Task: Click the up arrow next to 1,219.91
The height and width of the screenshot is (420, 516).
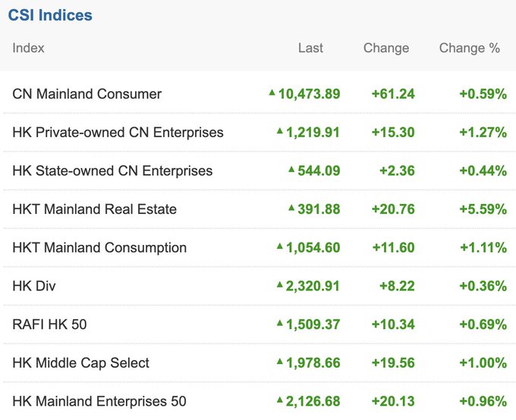Action: 280,131
